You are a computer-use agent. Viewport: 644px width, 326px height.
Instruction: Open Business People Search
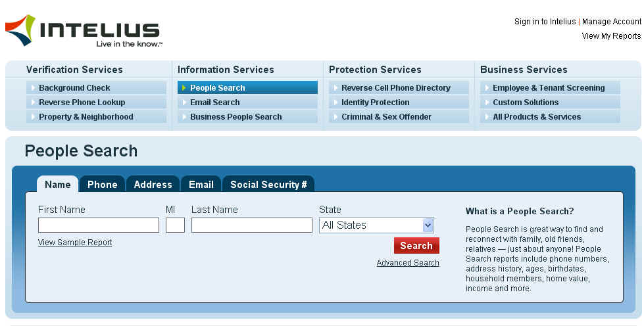pyautogui.click(x=247, y=116)
